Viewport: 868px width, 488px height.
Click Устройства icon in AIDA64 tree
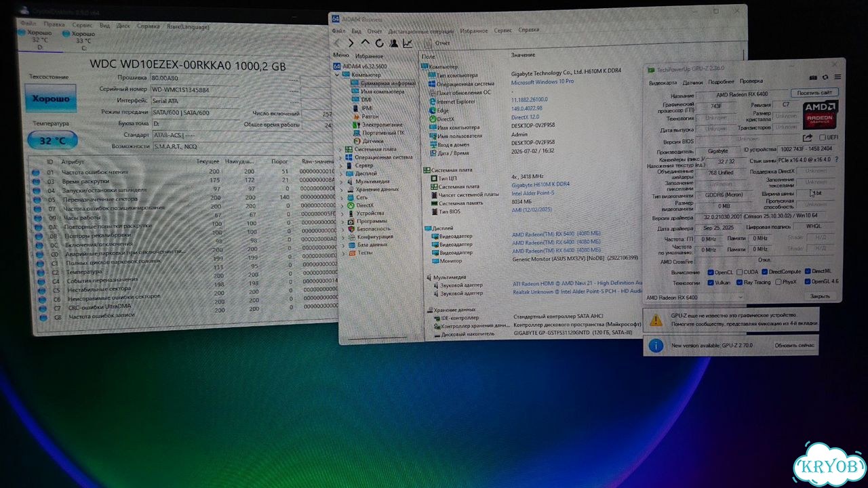(350, 213)
